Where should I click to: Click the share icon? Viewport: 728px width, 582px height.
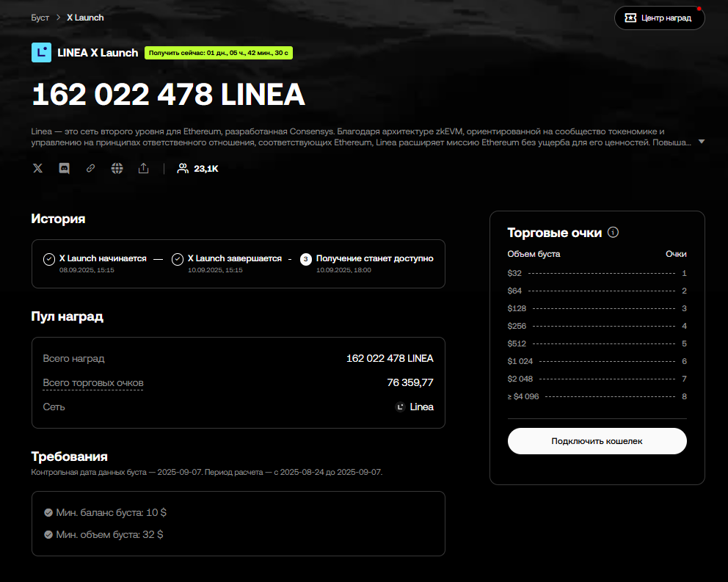143,168
